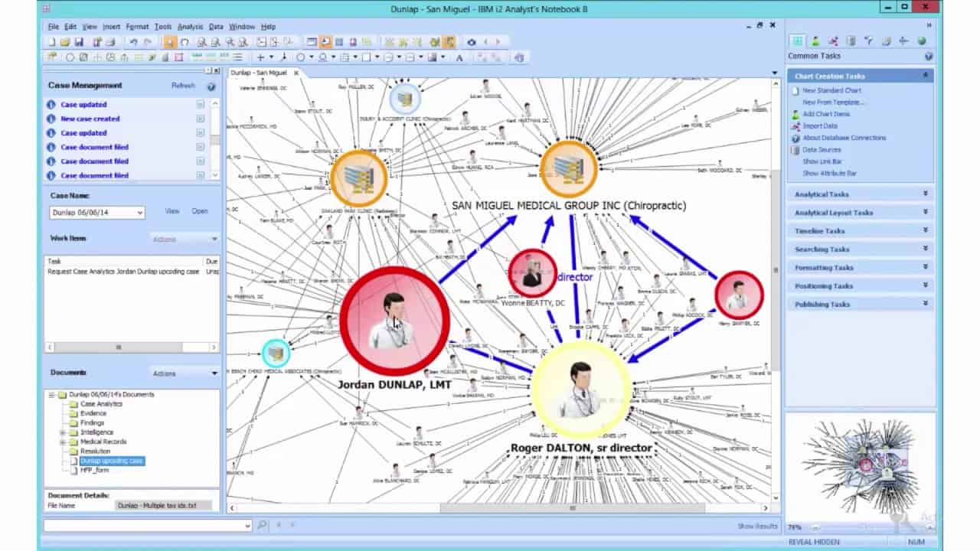Expand the Medical Records folder in tree
980x551 pixels.
click(64, 442)
